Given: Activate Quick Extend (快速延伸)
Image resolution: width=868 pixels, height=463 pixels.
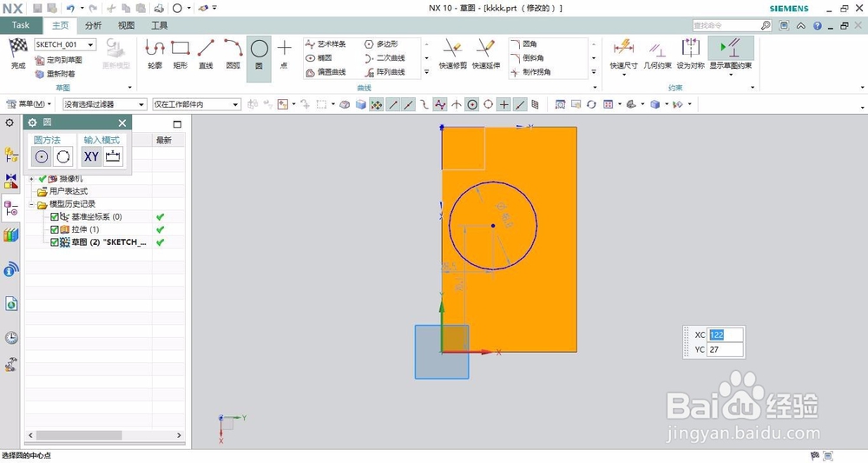Looking at the screenshot, I should (486, 54).
